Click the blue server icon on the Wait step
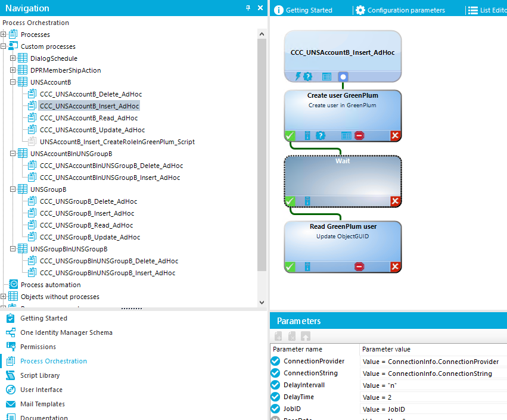This screenshot has height=420, width=507. pos(307,201)
